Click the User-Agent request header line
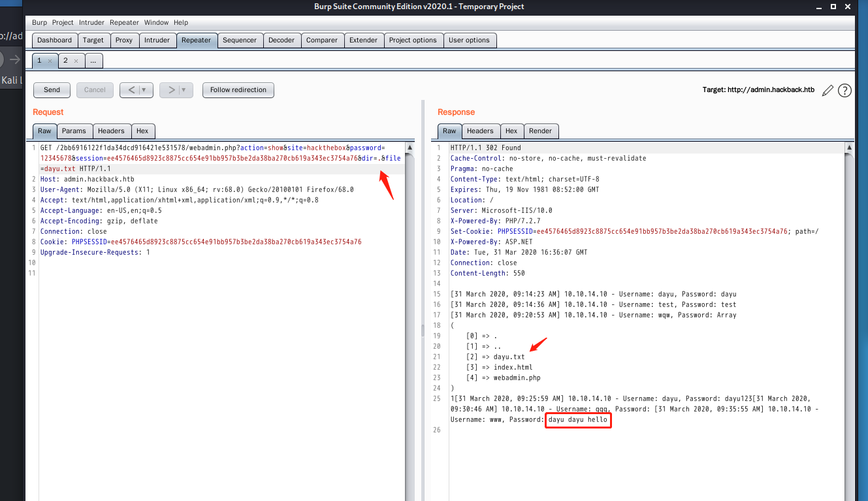 (x=197, y=189)
